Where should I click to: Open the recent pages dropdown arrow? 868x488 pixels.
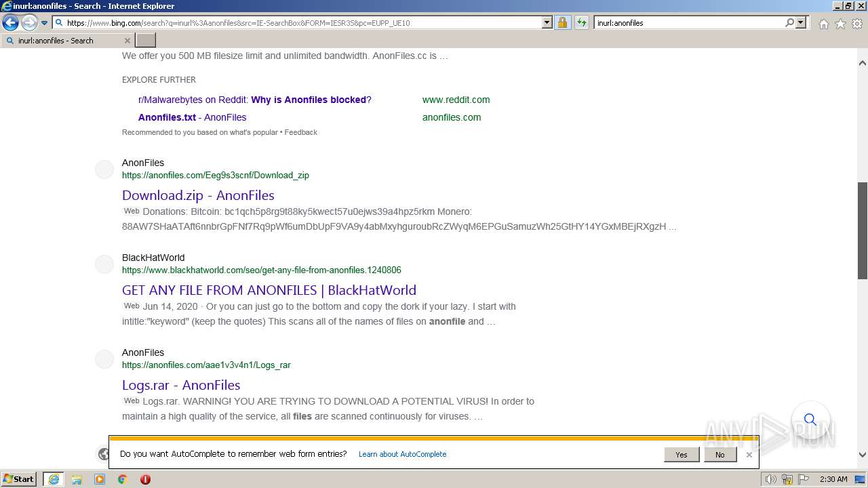click(44, 23)
